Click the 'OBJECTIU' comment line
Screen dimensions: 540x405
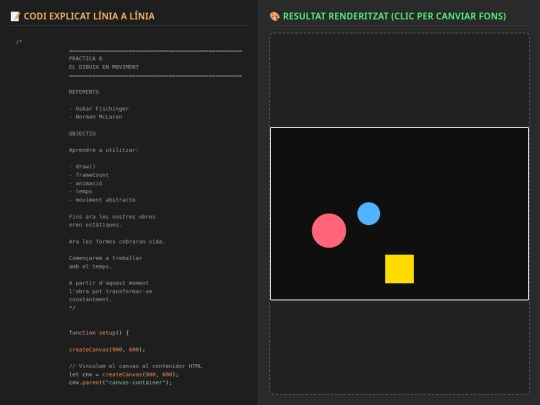coord(82,134)
